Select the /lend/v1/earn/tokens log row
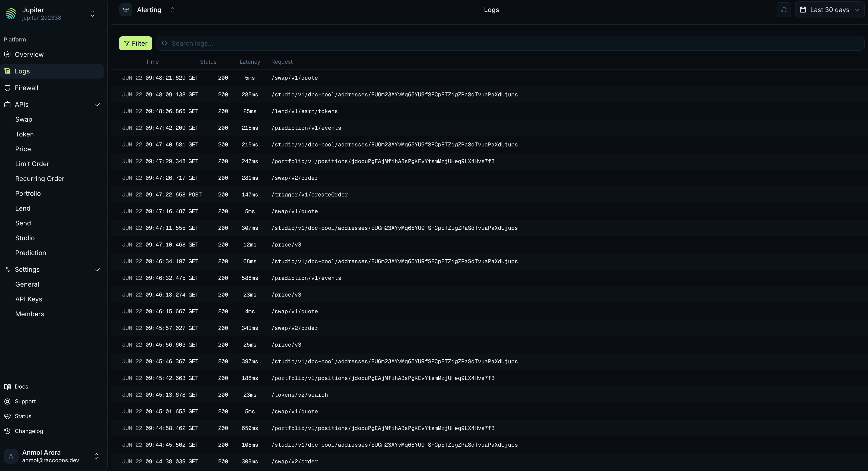Image resolution: width=868 pixels, height=471 pixels. [489, 111]
